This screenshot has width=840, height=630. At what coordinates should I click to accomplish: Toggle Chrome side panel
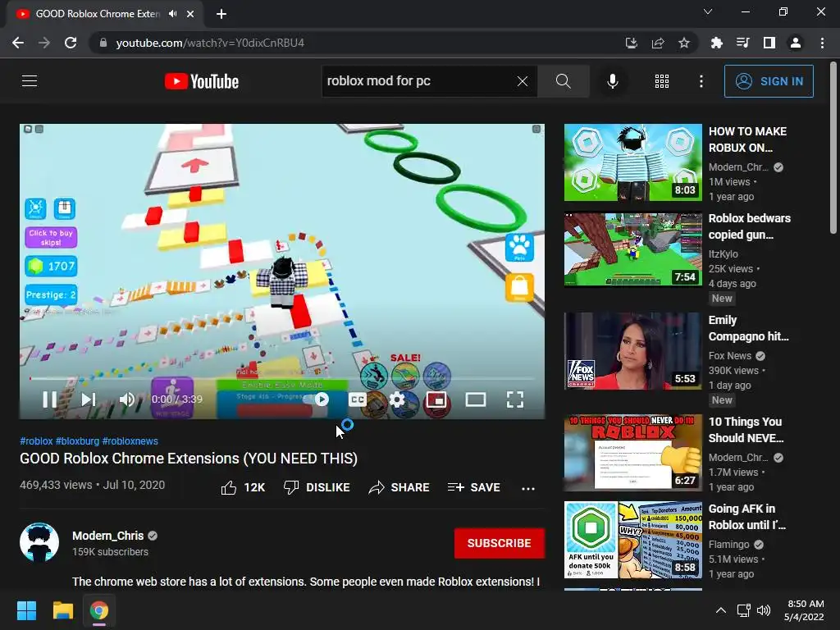click(x=769, y=43)
